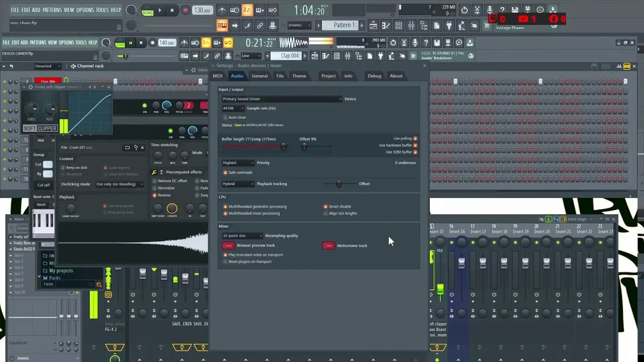Open OPTIONS menu in DEVLIS CANDY menu bar
Viewport: 644px width, 362px height.
click(66, 43)
